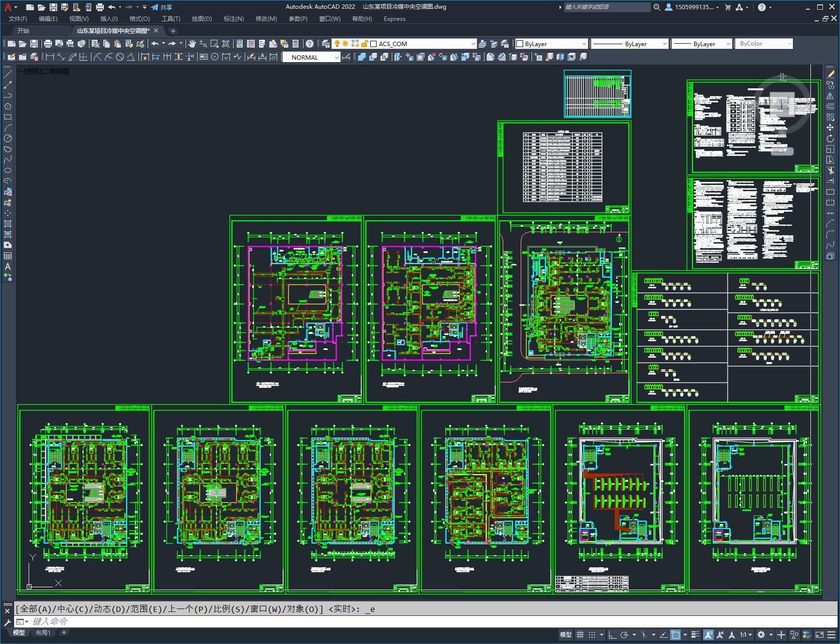Click the keyword search box in title bar
Image resolution: width=840 pixels, height=644 pixels.
coord(607,7)
